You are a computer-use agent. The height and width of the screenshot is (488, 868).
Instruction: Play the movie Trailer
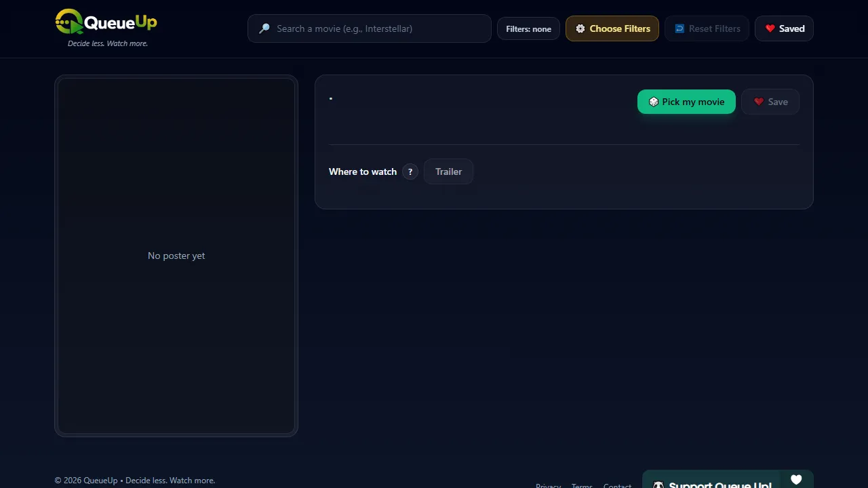[448, 171]
